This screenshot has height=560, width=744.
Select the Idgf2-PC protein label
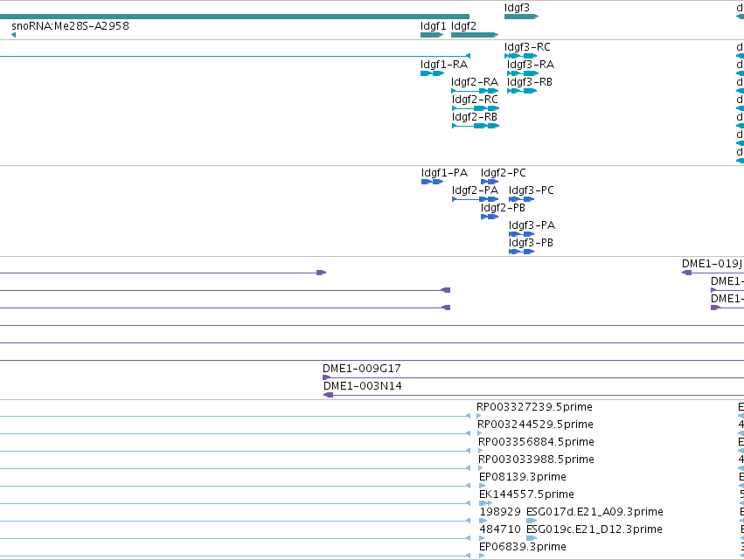click(504, 173)
